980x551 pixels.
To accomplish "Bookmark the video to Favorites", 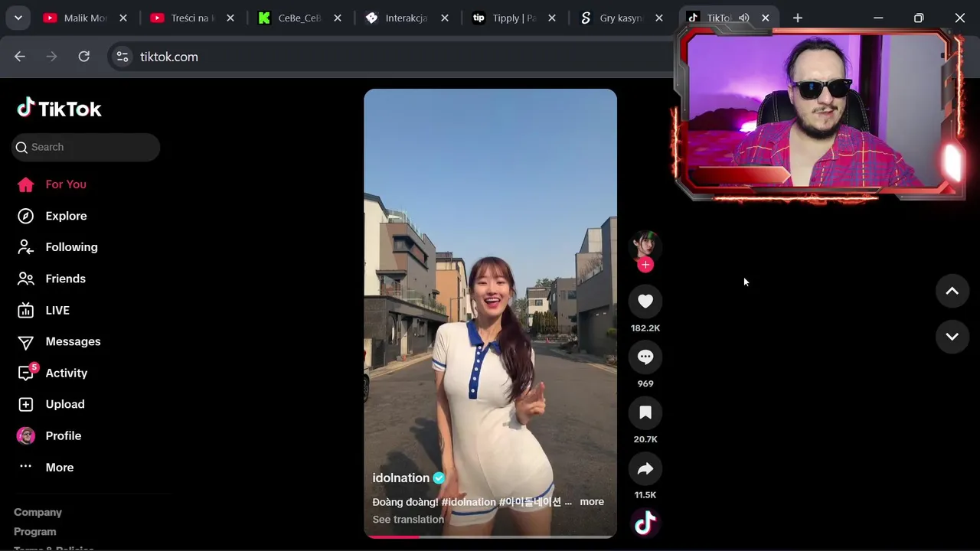I will [x=645, y=413].
